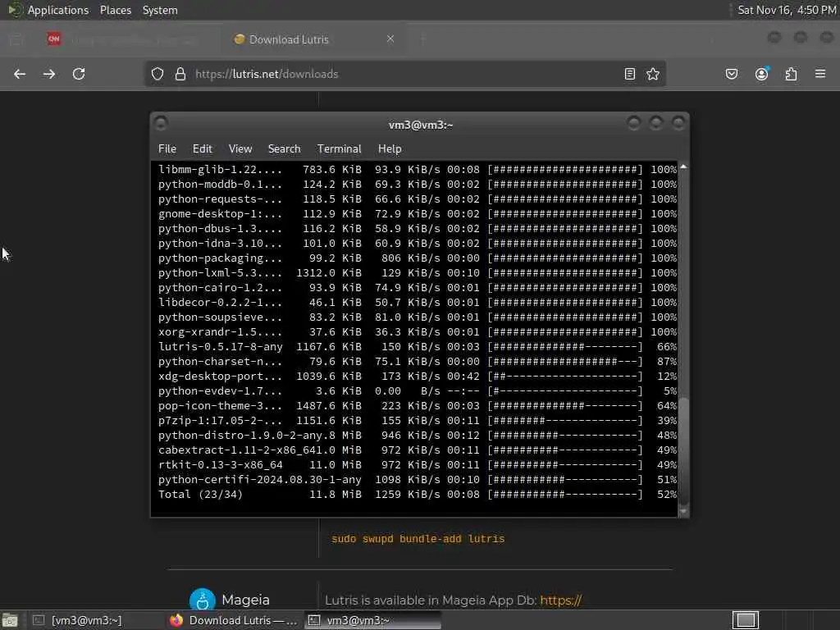The image size is (840, 630).
Task: Open the tracking protection shield icon
Action: click(157, 74)
